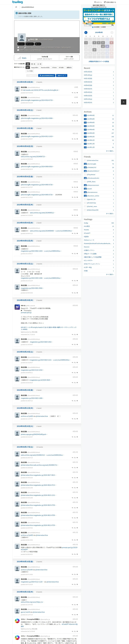Expand Archives with すべて表示
The height and width of the screenshot is (644, 129).
pyautogui.click(x=110, y=151)
